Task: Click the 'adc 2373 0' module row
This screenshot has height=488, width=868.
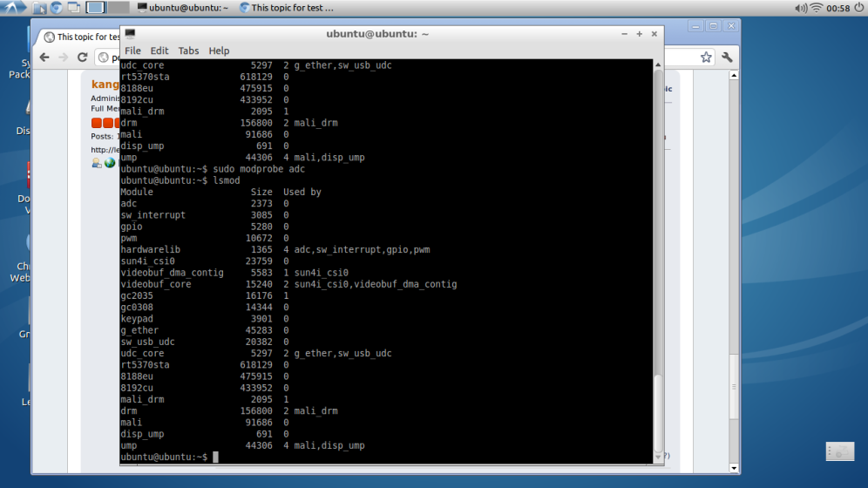Action: click(205, 204)
